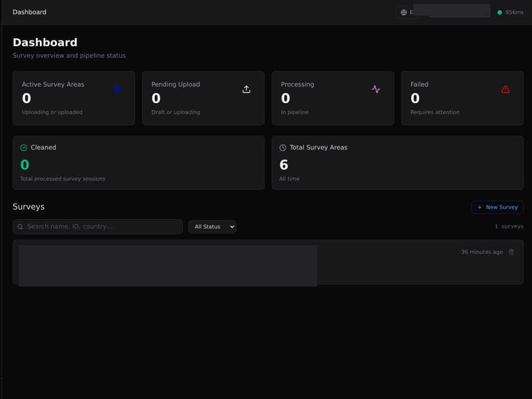Click the lightning bolt icon in Active Survey Areas

pos(117,89)
